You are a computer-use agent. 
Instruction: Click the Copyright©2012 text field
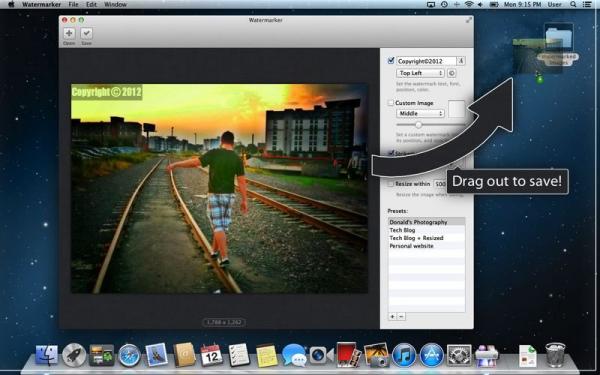tap(426, 61)
